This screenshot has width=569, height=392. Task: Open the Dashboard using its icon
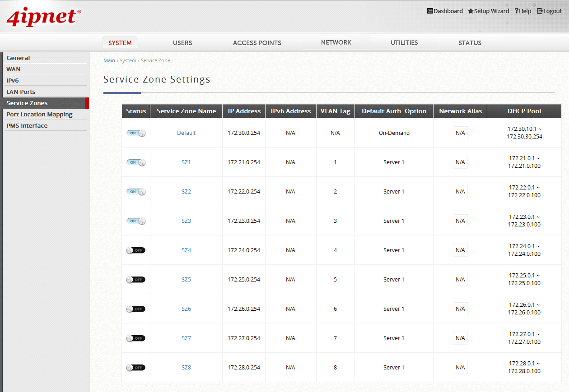point(430,11)
